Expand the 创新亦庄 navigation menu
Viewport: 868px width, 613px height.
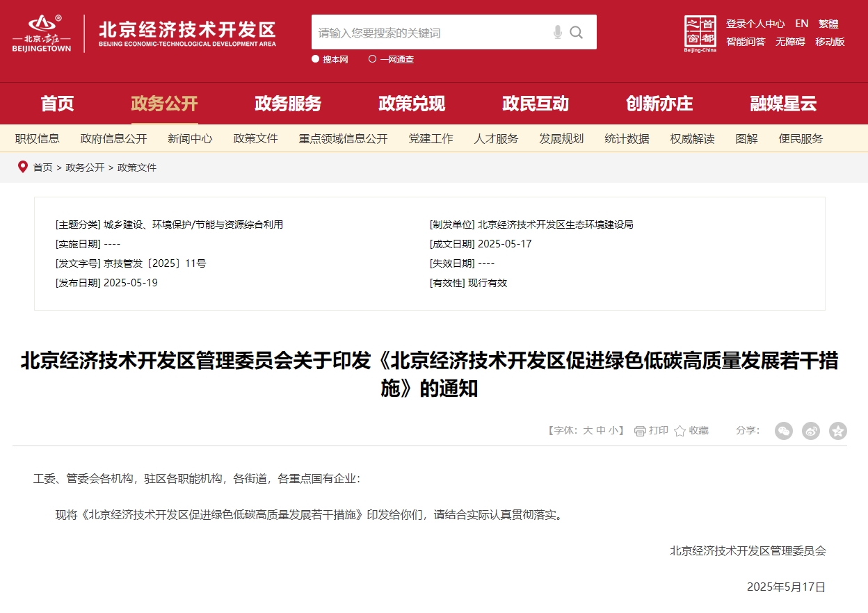click(x=659, y=103)
